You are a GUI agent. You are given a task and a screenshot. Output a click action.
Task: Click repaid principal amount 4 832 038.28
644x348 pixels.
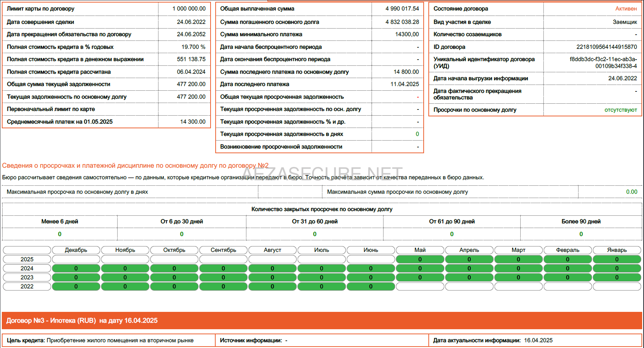[402, 22]
